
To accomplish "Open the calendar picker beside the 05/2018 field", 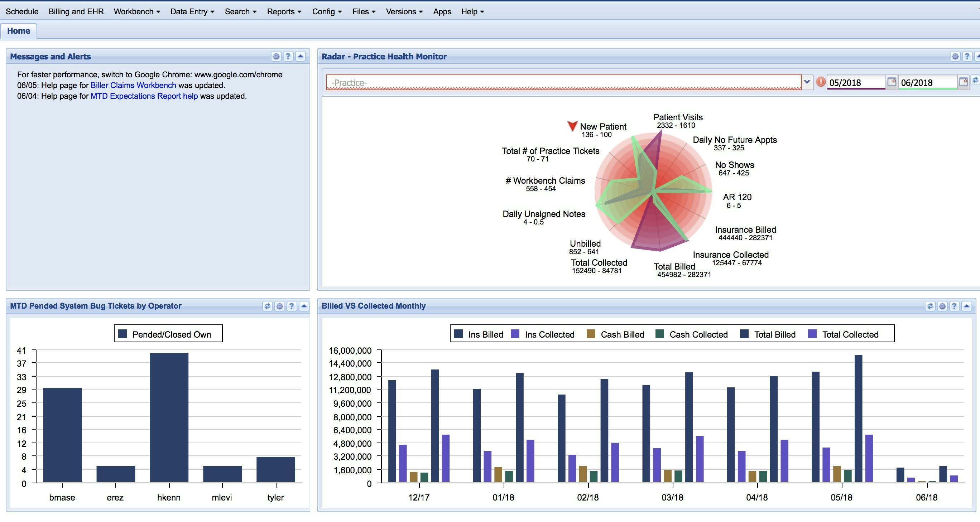I will point(892,82).
